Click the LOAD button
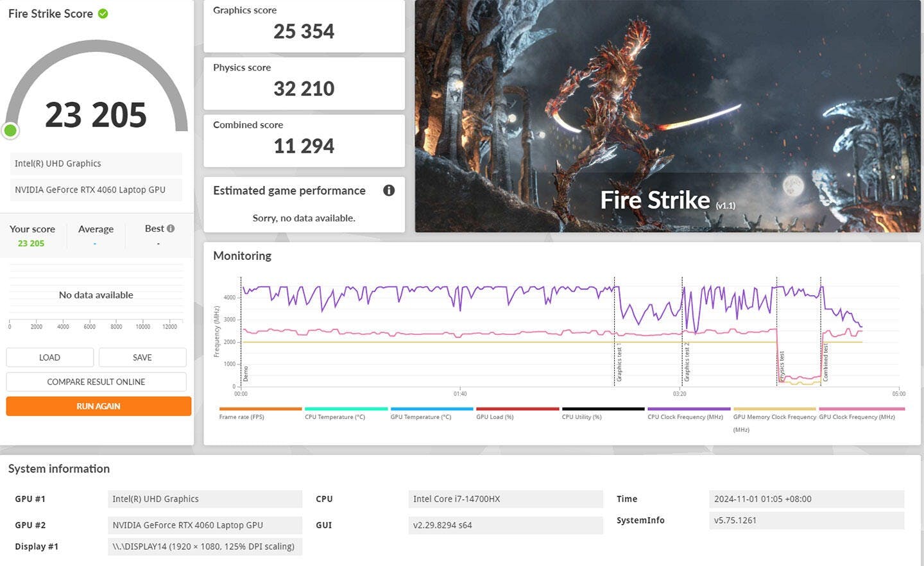This screenshot has width=924, height=566. (x=50, y=357)
